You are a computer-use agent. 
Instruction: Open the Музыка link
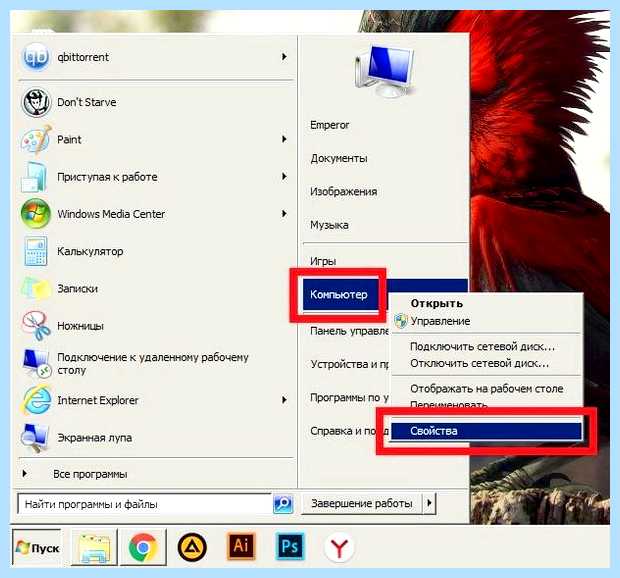click(x=329, y=225)
